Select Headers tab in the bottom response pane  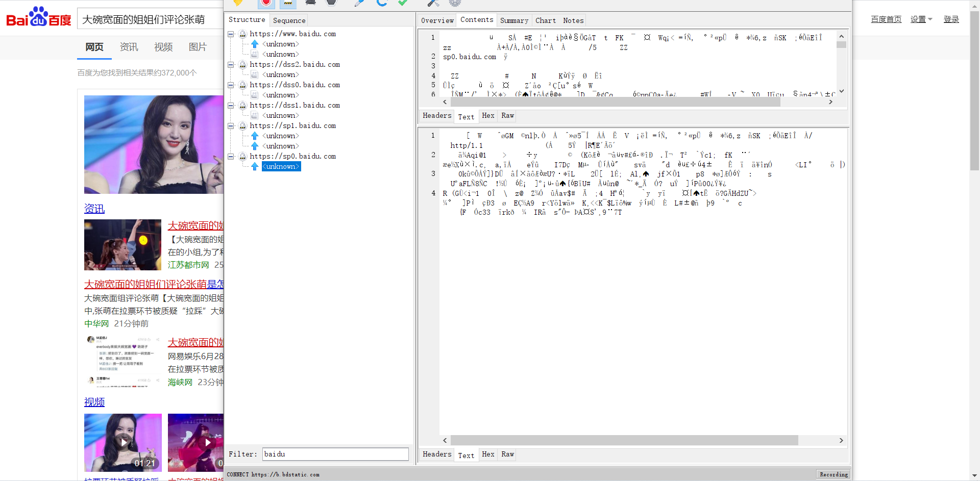coord(437,454)
